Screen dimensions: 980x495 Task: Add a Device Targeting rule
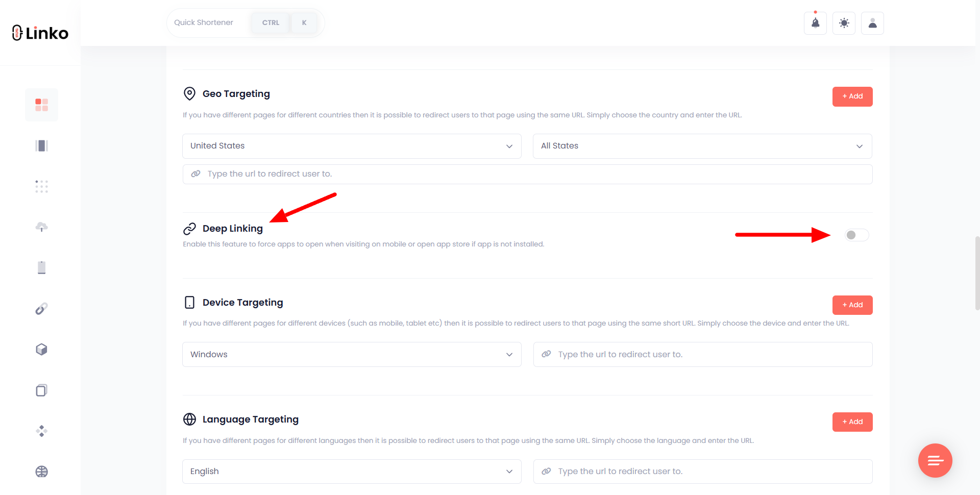[852, 305]
